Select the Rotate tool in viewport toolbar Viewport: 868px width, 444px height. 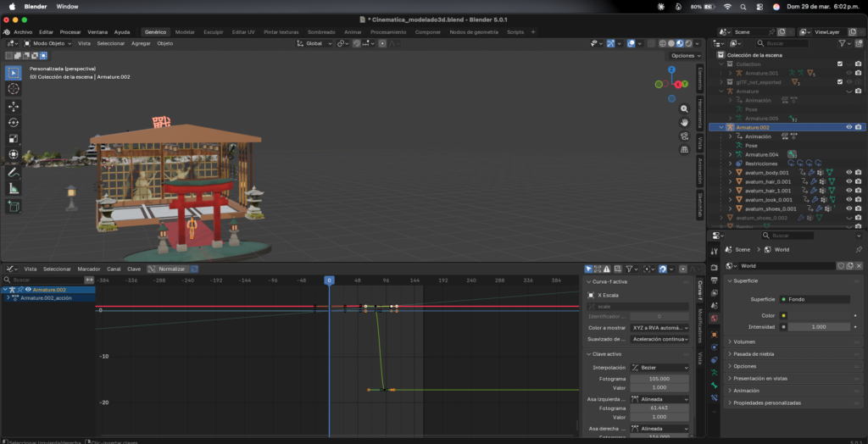14,122
